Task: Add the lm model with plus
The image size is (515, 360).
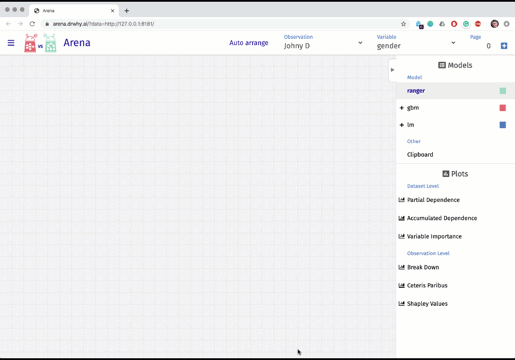Action: (x=402, y=125)
